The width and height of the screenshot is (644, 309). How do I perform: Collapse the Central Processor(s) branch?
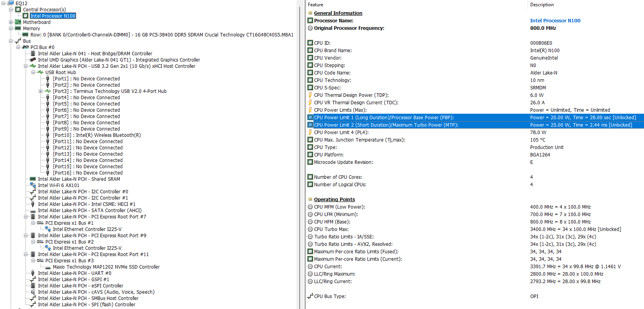11,9
